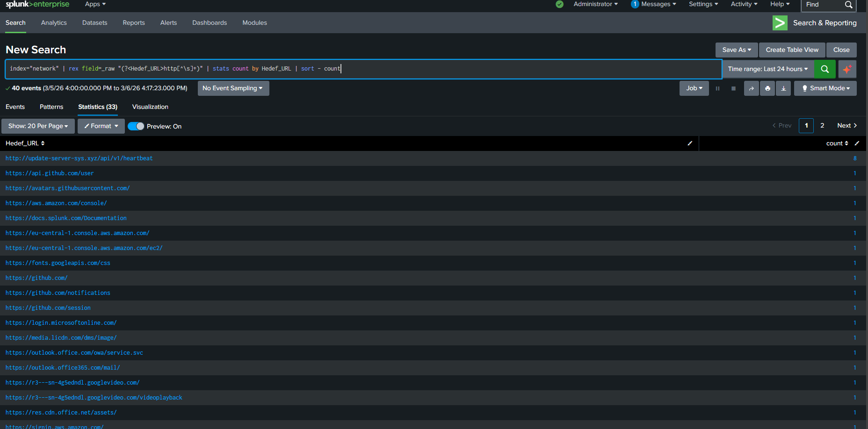Edit the Hedef_URL column with pencil icon
This screenshot has height=429, width=868.
pos(690,143)
